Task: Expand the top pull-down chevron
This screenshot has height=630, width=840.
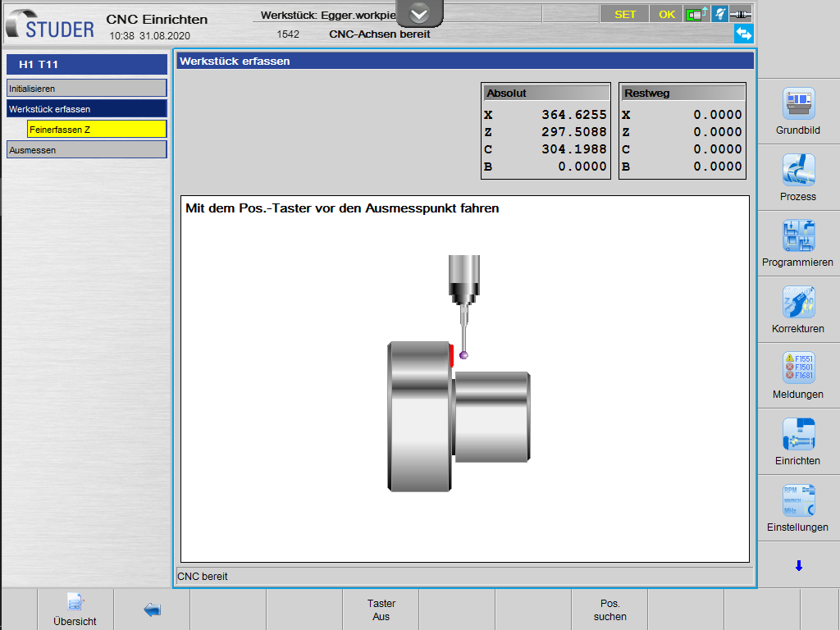Action: [419, 13]
